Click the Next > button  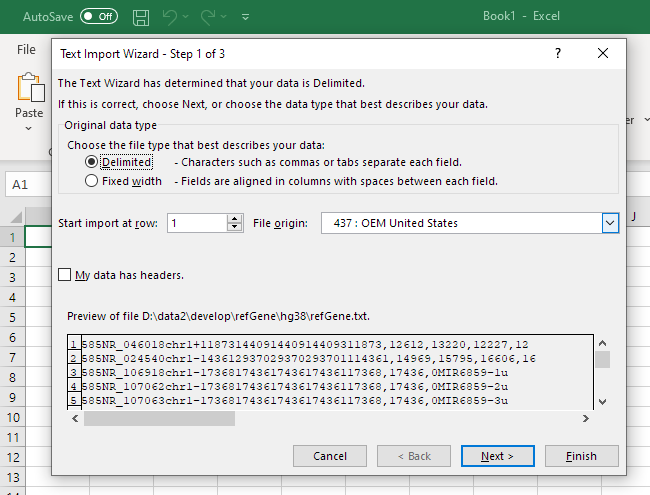pyautogui.click(x=497, y=456)
